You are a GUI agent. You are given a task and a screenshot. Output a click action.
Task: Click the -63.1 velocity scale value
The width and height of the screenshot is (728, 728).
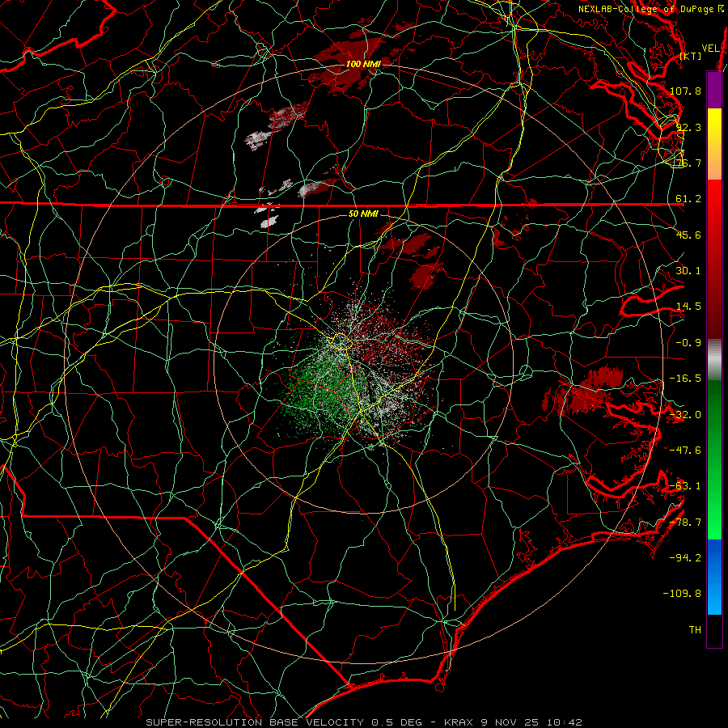685,486
